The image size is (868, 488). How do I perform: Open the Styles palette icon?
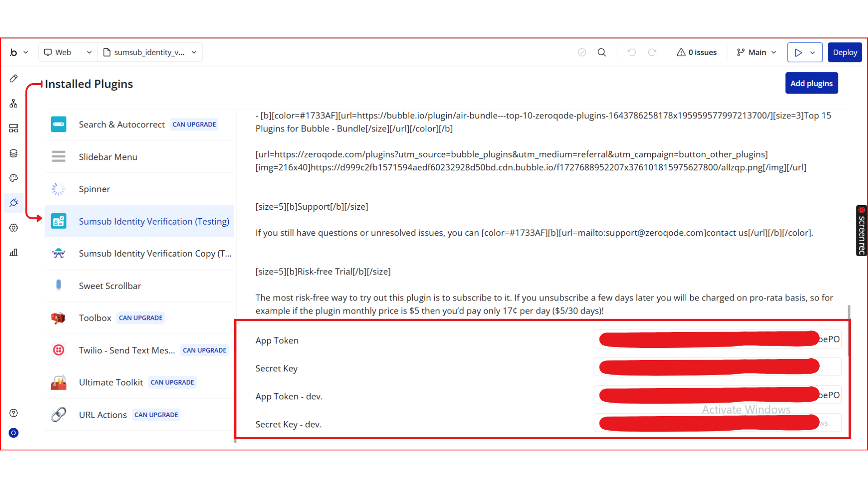click(x=14, y=178)
